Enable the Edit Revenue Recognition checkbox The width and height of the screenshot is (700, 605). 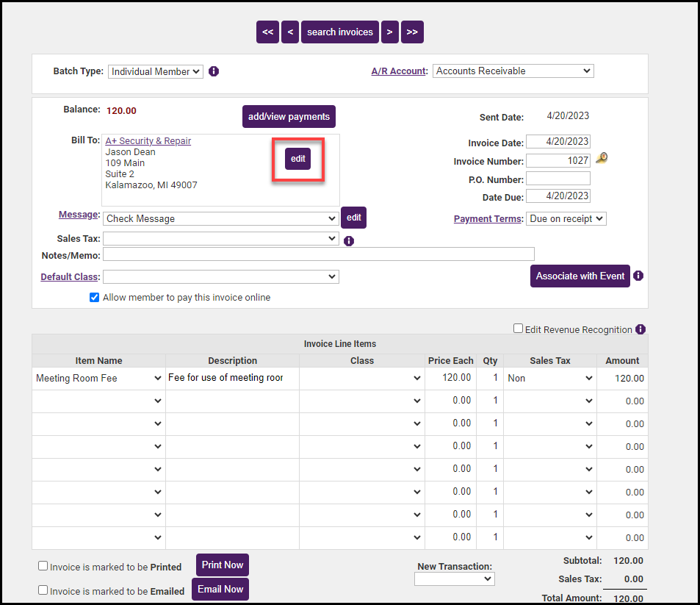coord(518,329)
